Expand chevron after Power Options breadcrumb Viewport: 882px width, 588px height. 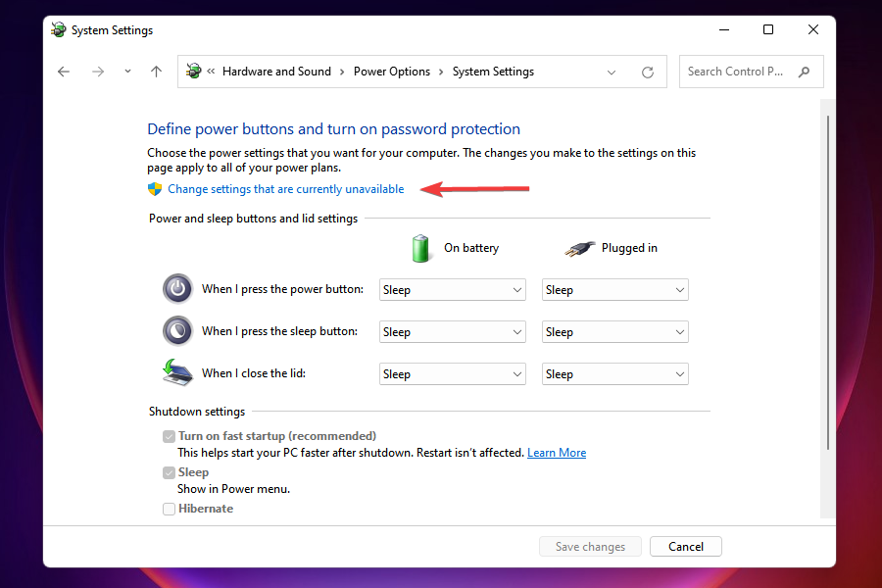[441, 72]
